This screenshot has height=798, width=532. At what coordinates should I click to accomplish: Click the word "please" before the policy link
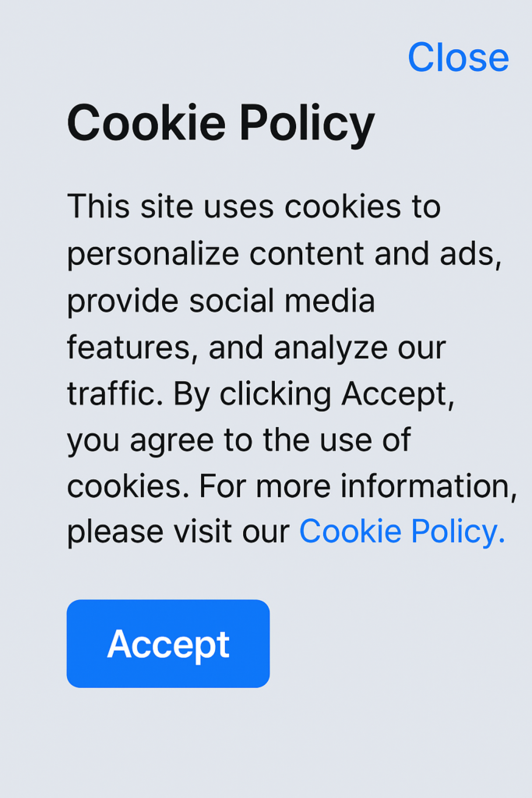coord(115,533)
